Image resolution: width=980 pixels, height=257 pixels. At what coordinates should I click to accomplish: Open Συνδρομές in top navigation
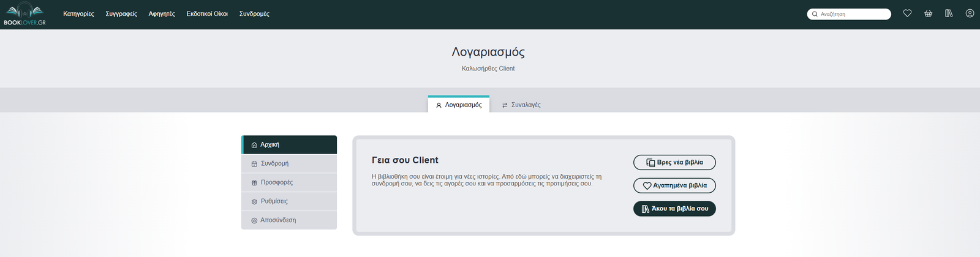(254, 13)
